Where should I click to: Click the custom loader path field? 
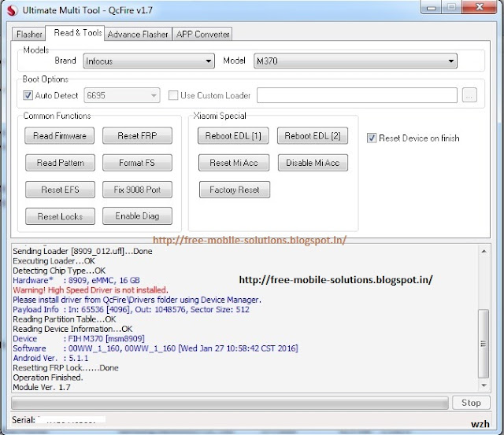357,95
